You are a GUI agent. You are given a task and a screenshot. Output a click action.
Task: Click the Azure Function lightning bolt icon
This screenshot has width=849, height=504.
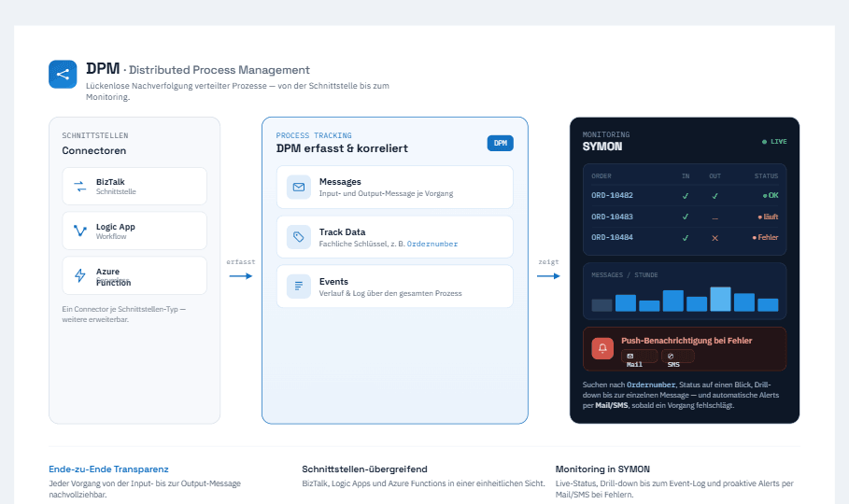point(80,275)
